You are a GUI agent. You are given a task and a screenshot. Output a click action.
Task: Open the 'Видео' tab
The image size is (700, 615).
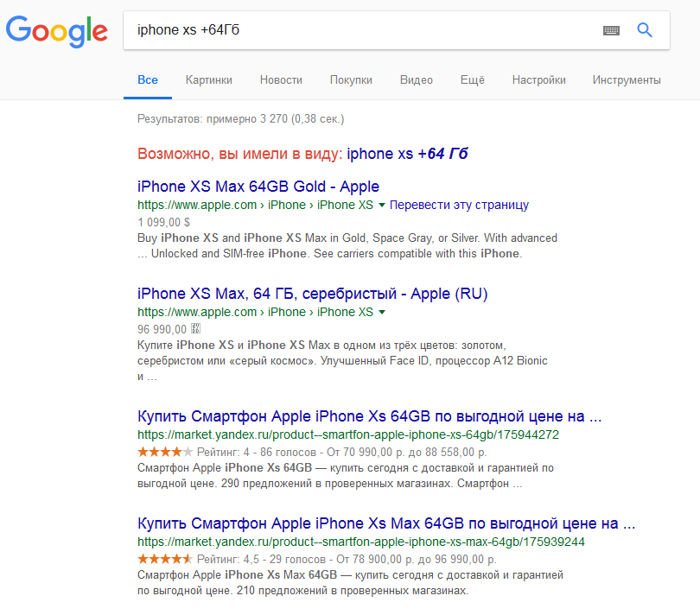pos(417,79)
